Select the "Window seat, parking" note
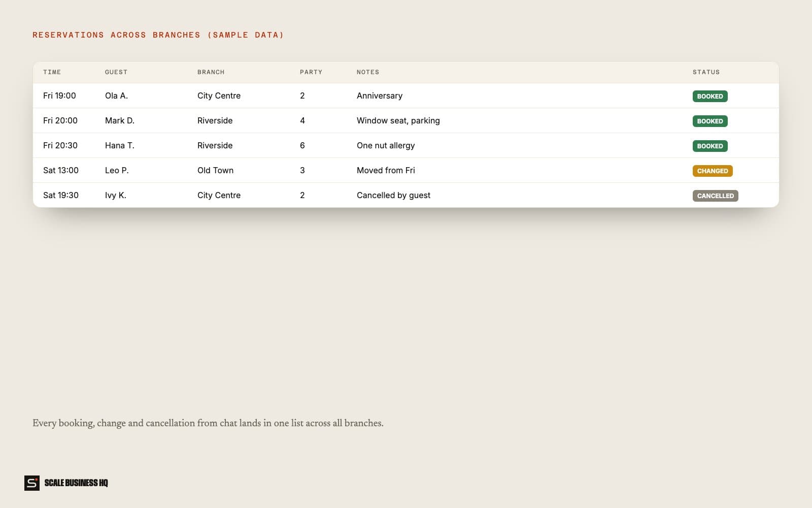The image size is (812, 508). (x=398, y=120)
